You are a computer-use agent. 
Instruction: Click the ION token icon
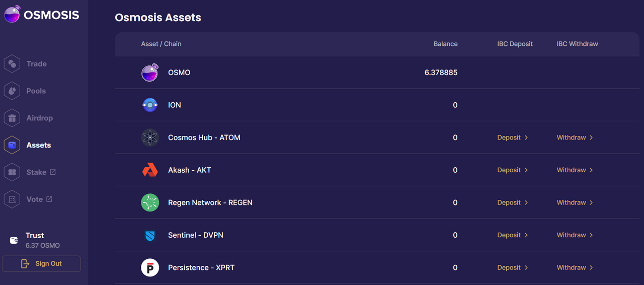coord(150,105)
